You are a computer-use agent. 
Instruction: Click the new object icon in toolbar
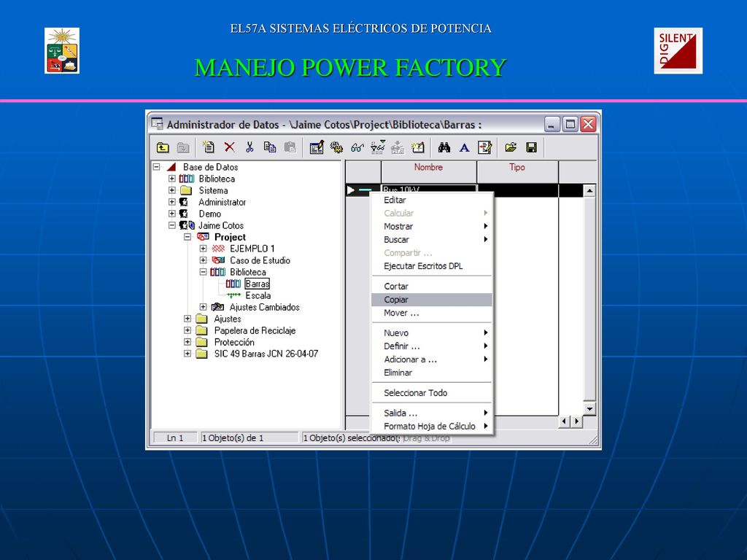208,147
